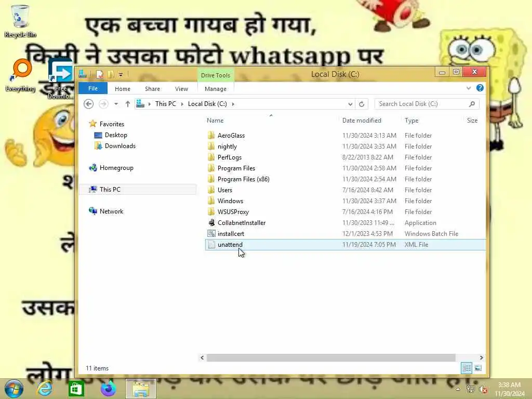
Task: Open the Everything search desktop shortcut
Action: coord(20,75)
